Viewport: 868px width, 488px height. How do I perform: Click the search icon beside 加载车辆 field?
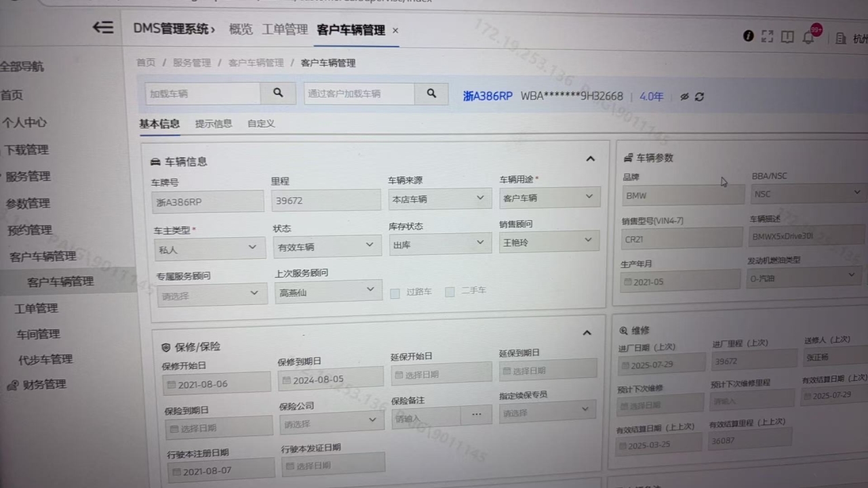coord(278,94)
